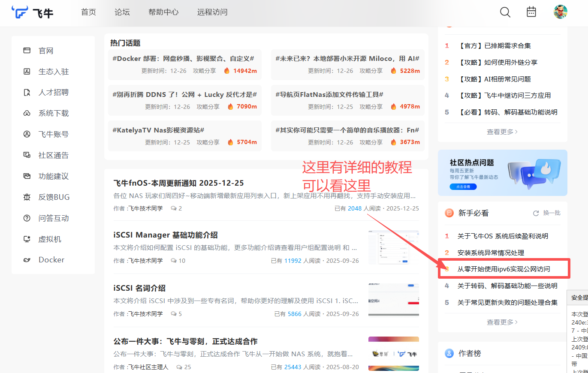Open the 论坛 nav tab
Image resolution: width=588 pixels, height=373 pixels.
[x=122, y=12]
